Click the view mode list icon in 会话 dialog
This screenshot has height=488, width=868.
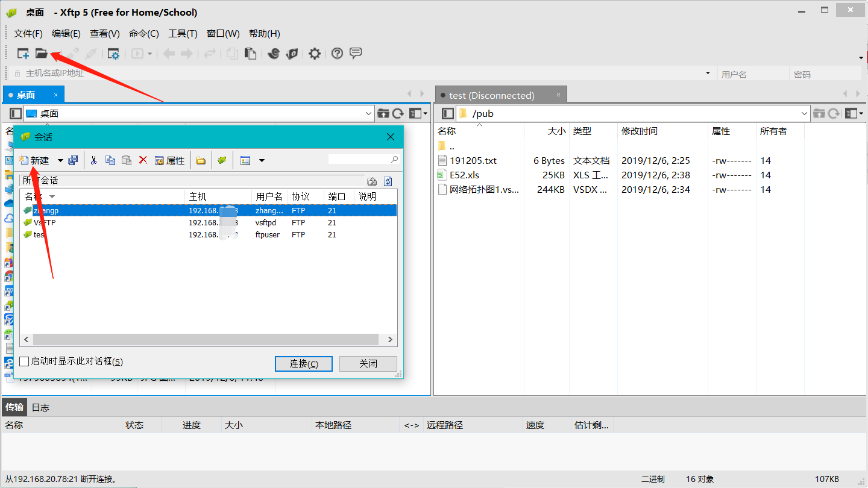(245, 160)
